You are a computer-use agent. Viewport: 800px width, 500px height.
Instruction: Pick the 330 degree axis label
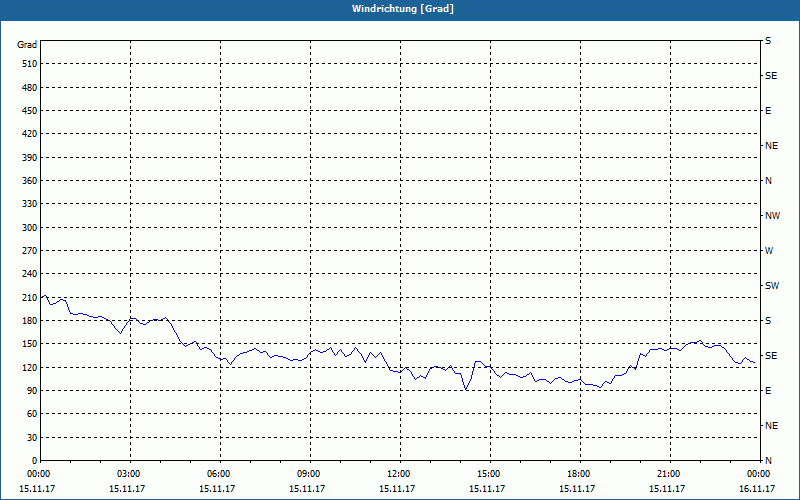tap(30, 204)
